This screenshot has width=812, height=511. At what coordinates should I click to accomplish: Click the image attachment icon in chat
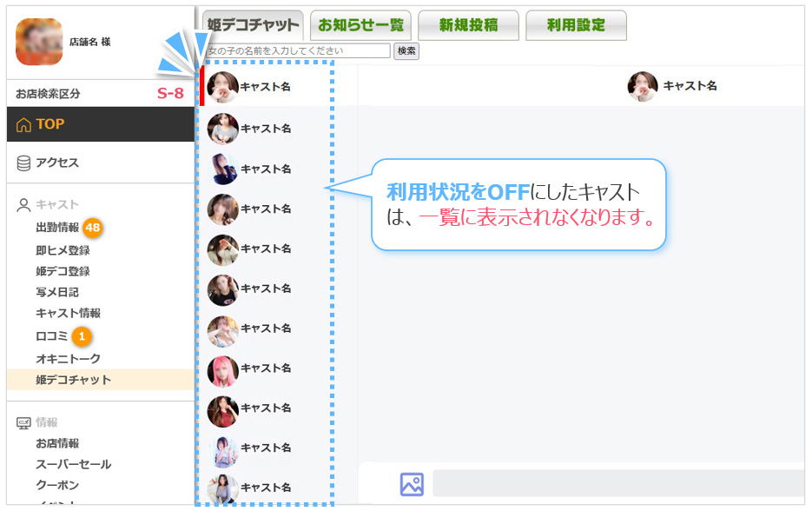click(412, 484)
